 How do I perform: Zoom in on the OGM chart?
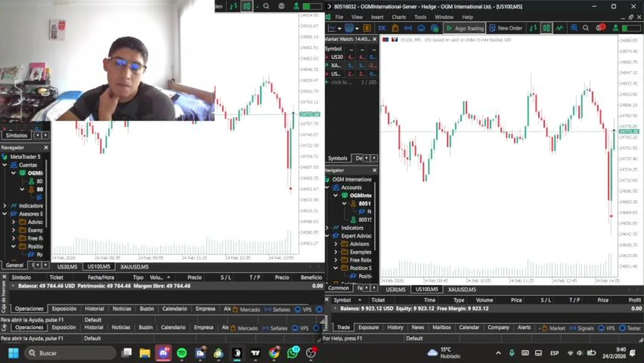574,28
